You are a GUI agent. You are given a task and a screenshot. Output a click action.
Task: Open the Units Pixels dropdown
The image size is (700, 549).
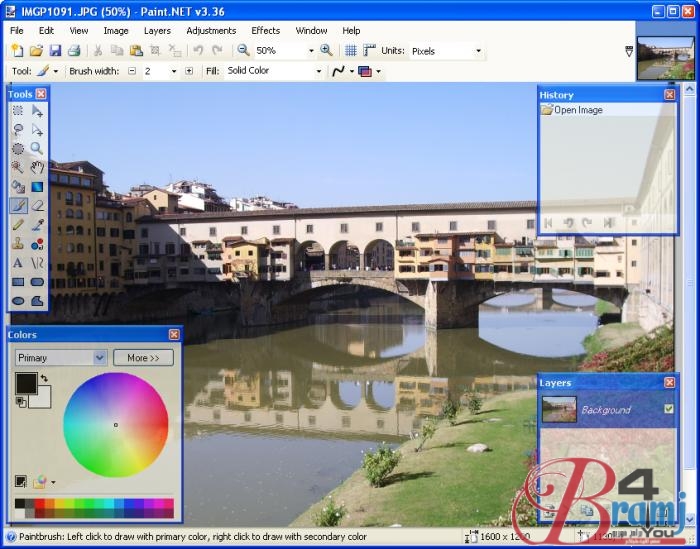(x=478, y=51)
